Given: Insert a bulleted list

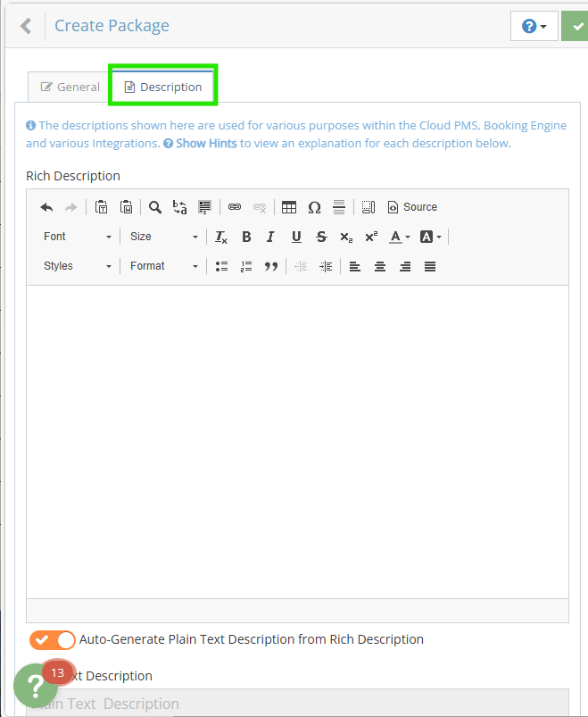Looking at the screenshot, I should pyautogui.click(x=221, y=267).
